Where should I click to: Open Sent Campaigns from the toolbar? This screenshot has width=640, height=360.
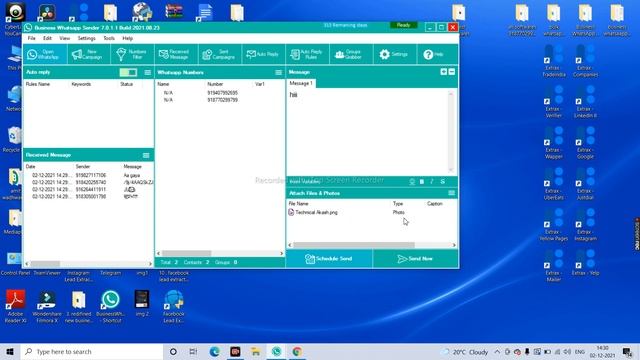click(x=220, y=54)
